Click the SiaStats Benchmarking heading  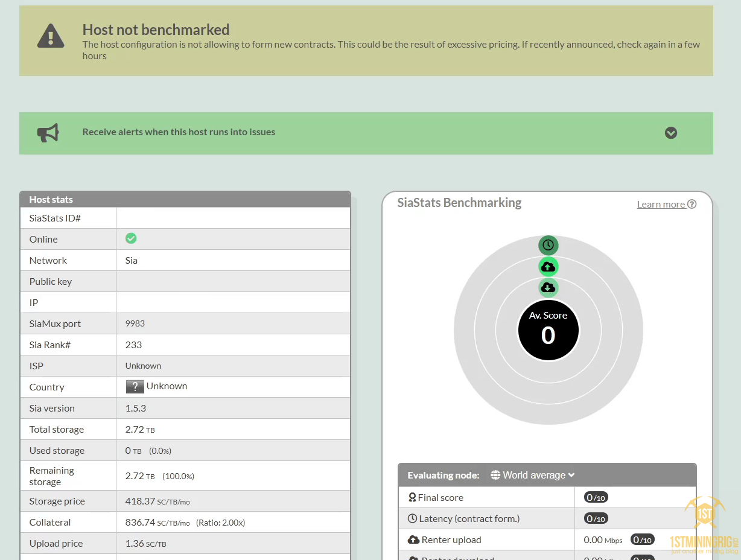(x=459, y=203)
